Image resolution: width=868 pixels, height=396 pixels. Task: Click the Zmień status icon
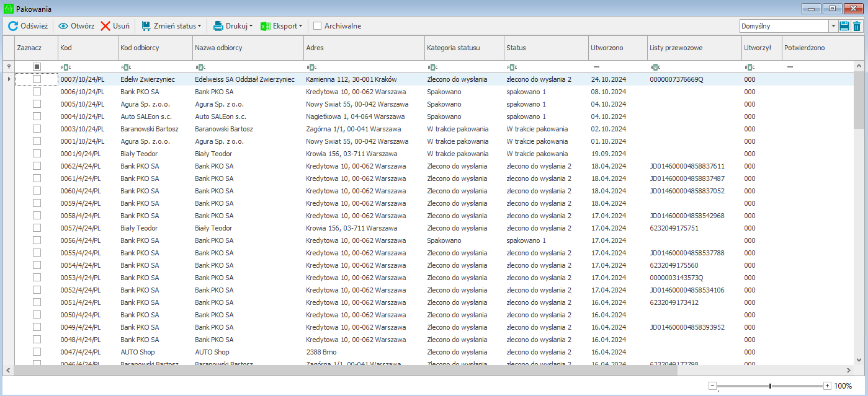(x=146, y=26)
